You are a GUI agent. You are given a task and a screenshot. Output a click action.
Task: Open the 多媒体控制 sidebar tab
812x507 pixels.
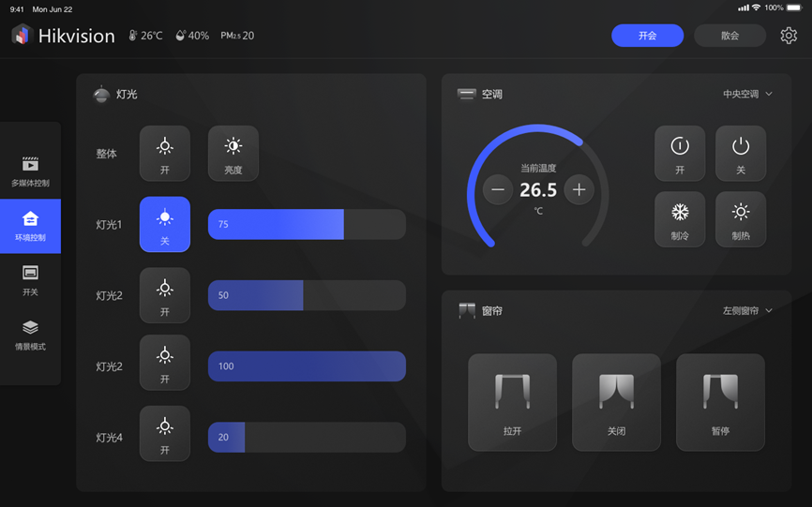click(x=30, y=171)
